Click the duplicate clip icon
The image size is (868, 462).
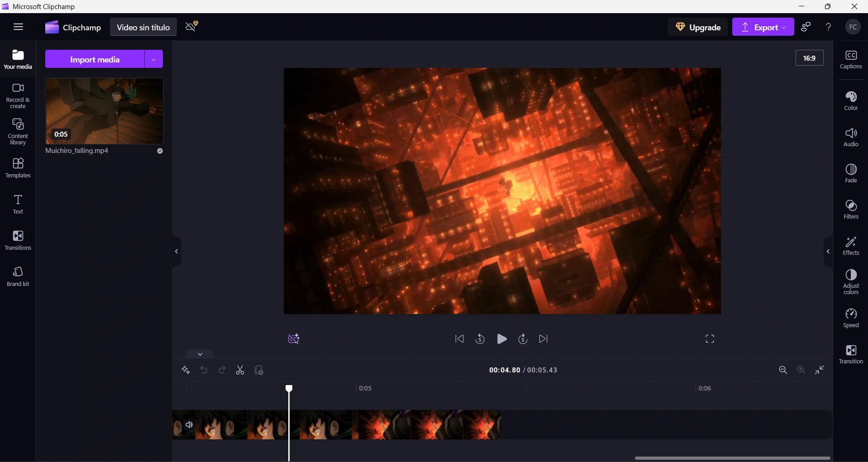tap(259, 370)
